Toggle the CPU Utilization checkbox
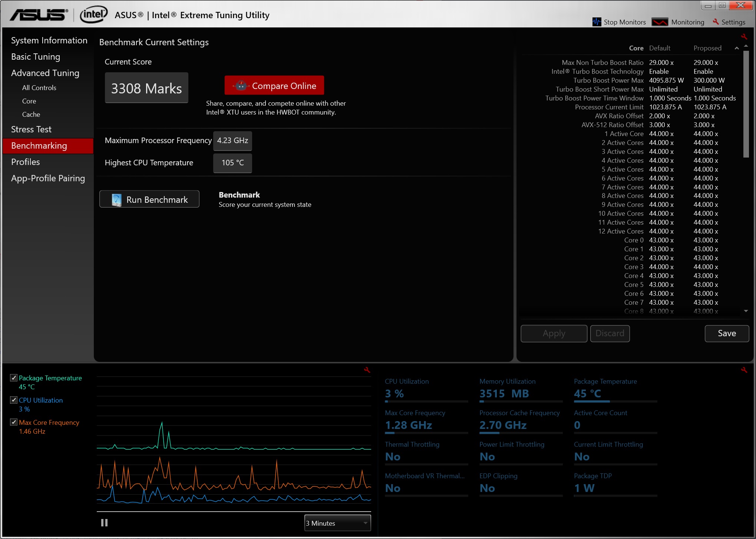 [x=14, y=400]
